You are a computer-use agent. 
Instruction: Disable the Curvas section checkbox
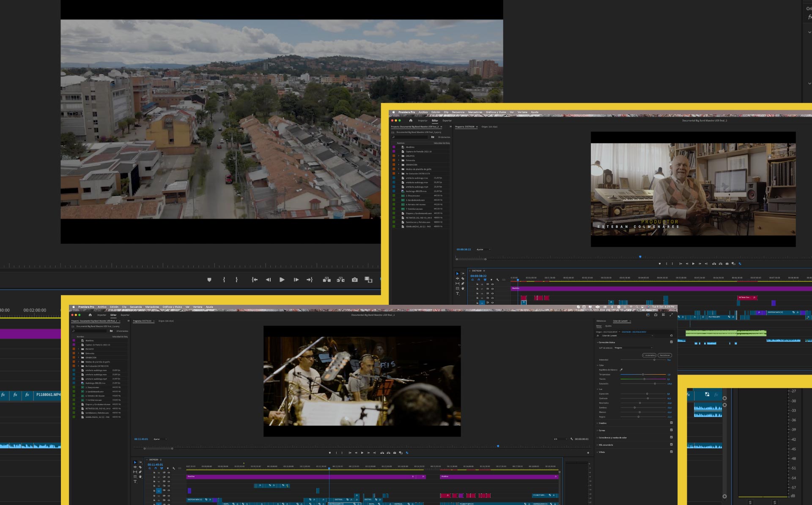click(671, 430)
